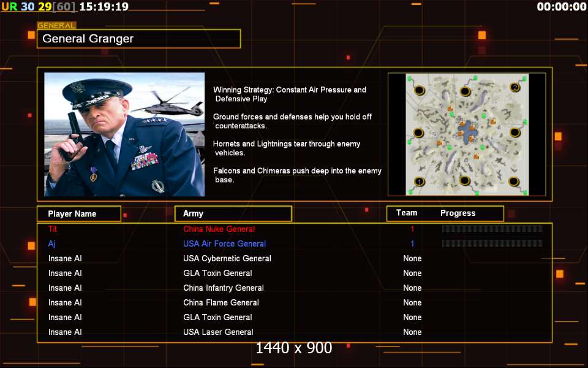The image size is (588, 368).
Task: Click the Team column header
Action: [407, 213]
